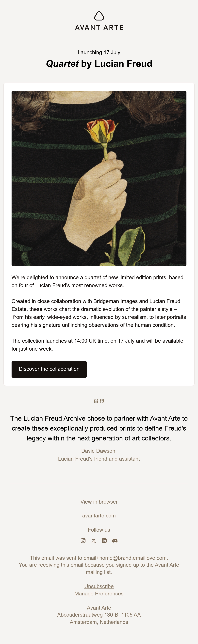
Task: Open the View in browser link
Action: tap(99, 502)
